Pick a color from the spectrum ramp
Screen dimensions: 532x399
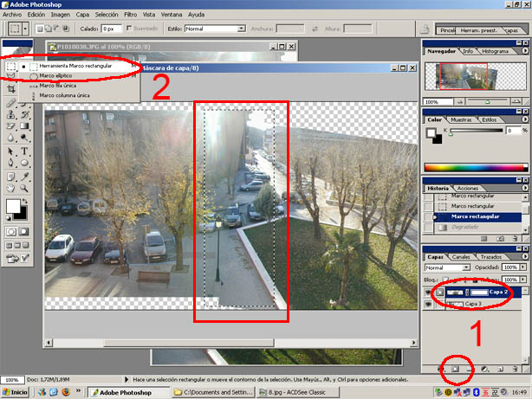476,167
